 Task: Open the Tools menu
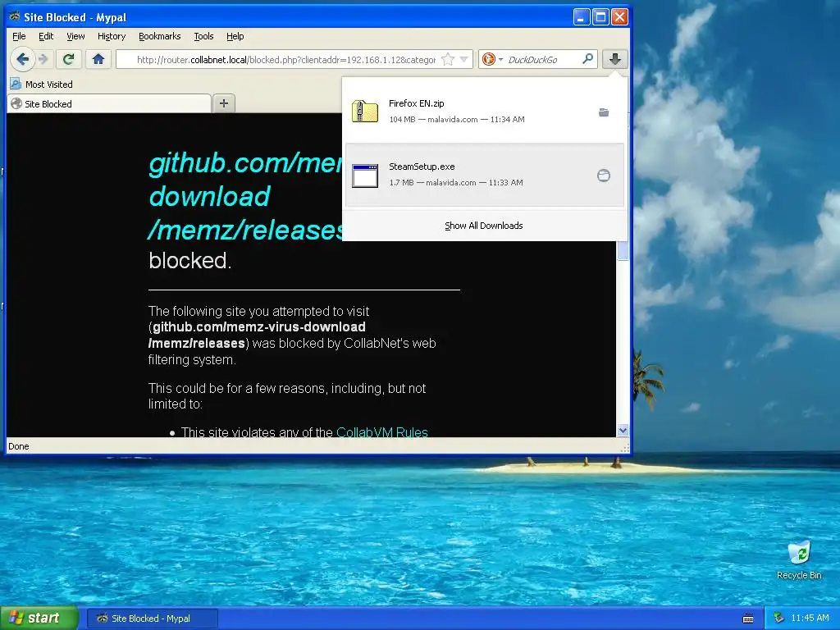(x=203, y=36)
